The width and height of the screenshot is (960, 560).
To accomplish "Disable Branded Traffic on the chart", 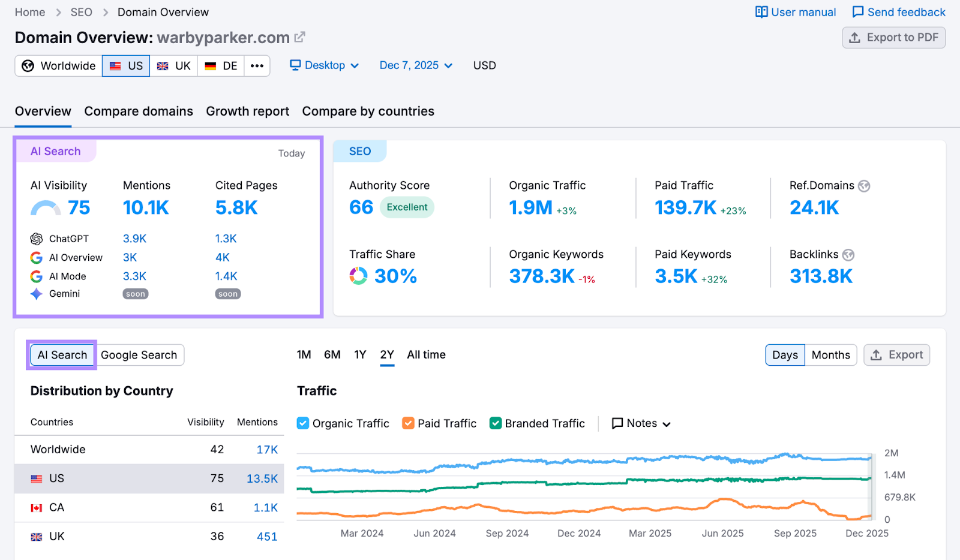I will coord(496,423).
